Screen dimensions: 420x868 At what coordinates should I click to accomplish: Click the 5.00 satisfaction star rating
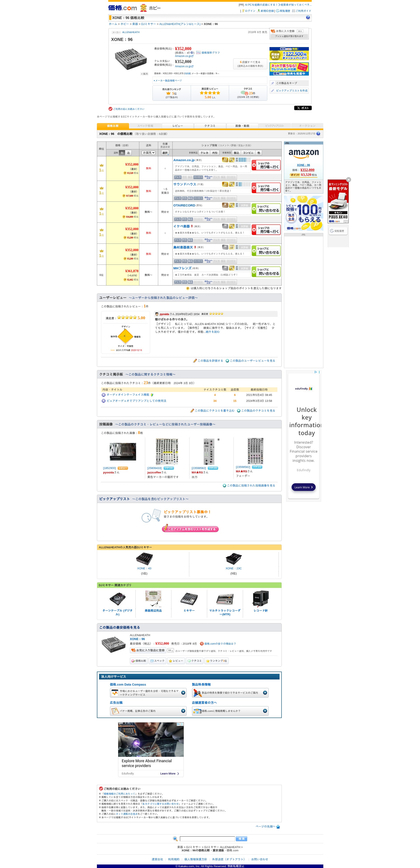[210, 93]
